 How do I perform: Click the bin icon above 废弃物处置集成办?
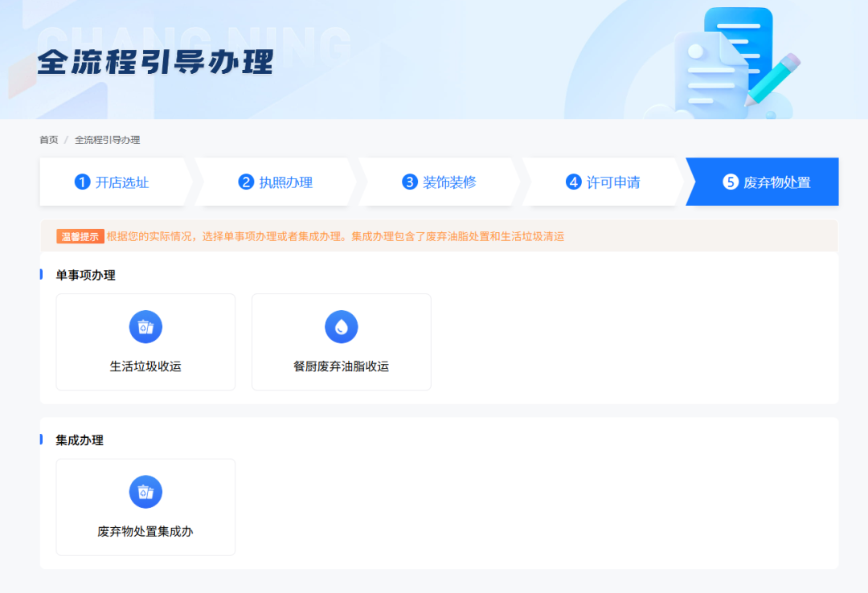click(x=145, y=492)
